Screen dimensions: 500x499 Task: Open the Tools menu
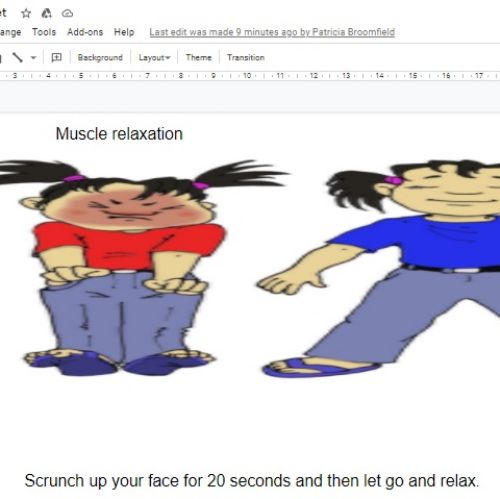44,32
